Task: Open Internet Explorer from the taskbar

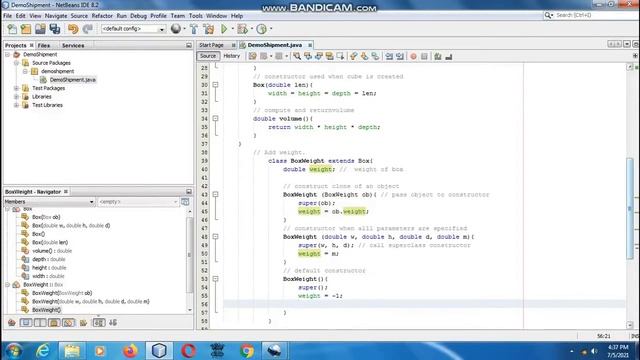Action: [43, 351]
